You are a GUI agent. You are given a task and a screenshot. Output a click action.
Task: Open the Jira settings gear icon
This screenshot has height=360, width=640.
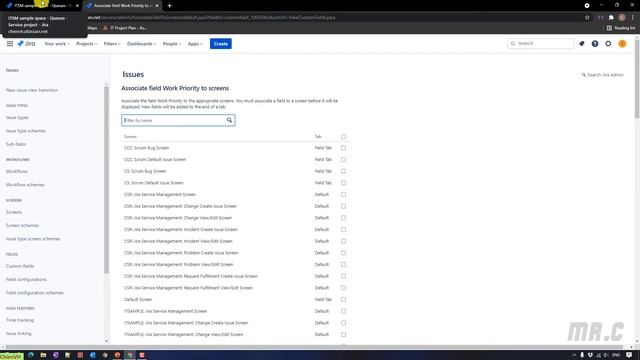point(608,44)
